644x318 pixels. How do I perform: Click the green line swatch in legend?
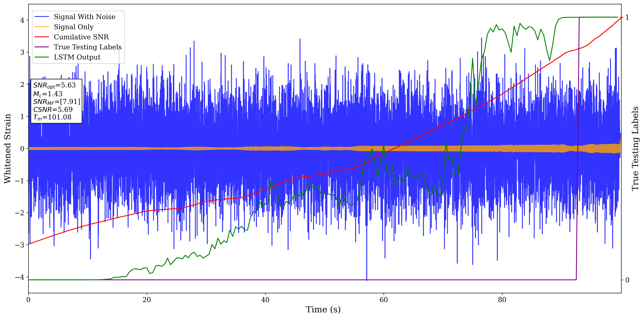(42, 57)
